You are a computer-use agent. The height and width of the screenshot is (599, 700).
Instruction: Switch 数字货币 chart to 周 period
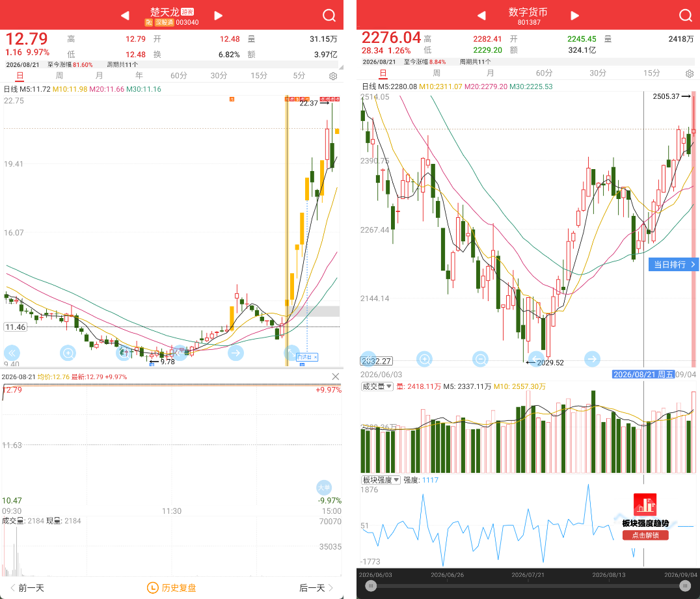[437, 73]
